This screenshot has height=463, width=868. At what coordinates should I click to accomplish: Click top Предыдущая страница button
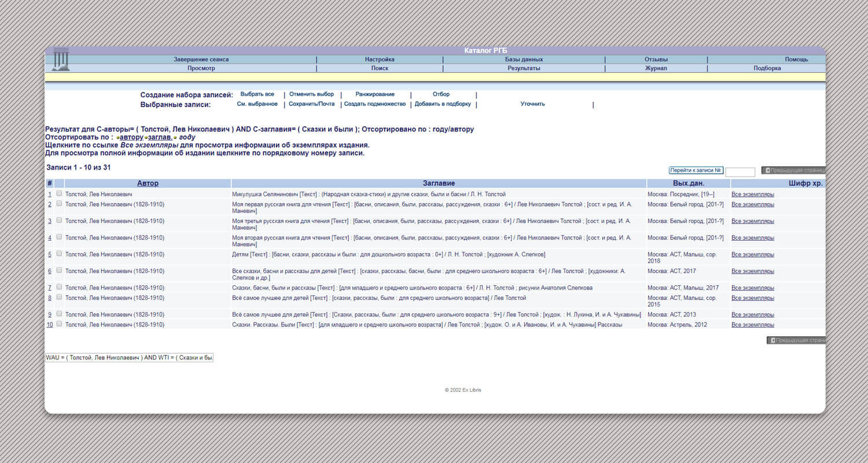[793, 170]
